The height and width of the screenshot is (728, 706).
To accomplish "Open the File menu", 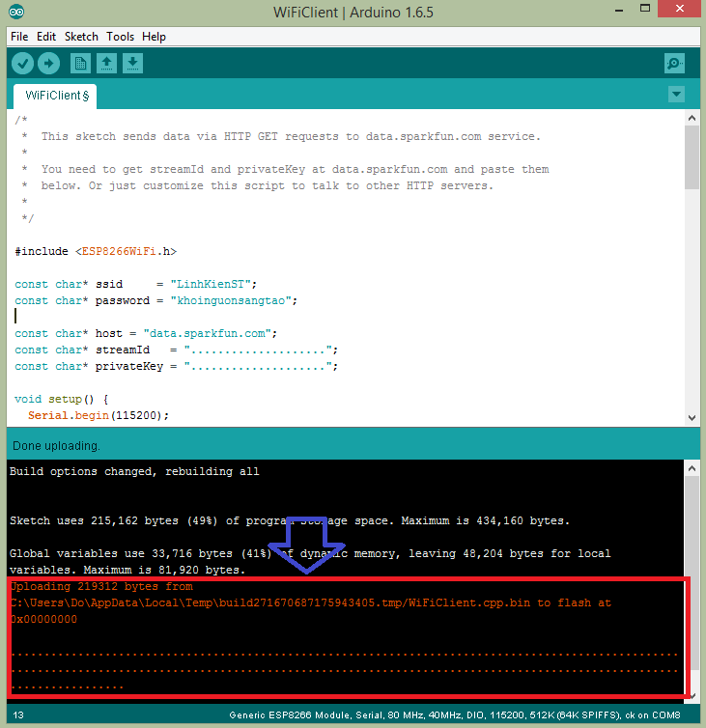I will pos(19,37).
